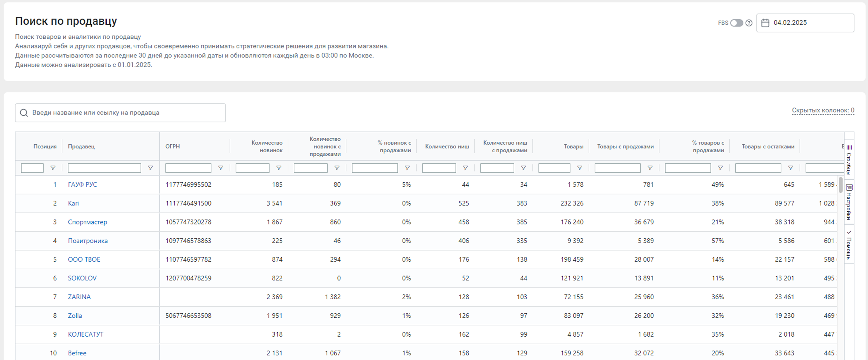
Task: Open seller ZARINA
Action: [79, 297]
